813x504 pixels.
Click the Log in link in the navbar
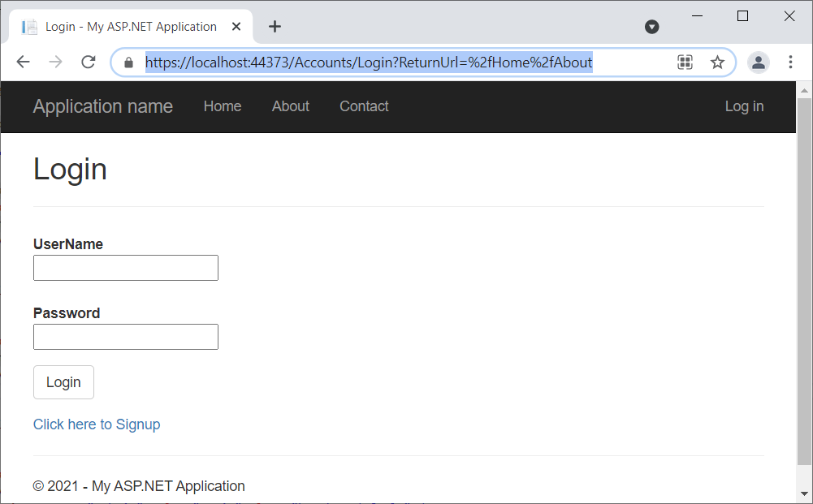point(744,106)
